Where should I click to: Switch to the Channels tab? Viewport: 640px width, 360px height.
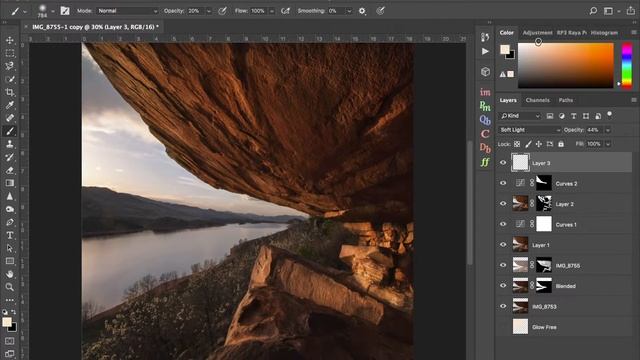click(x=538, y=100)
